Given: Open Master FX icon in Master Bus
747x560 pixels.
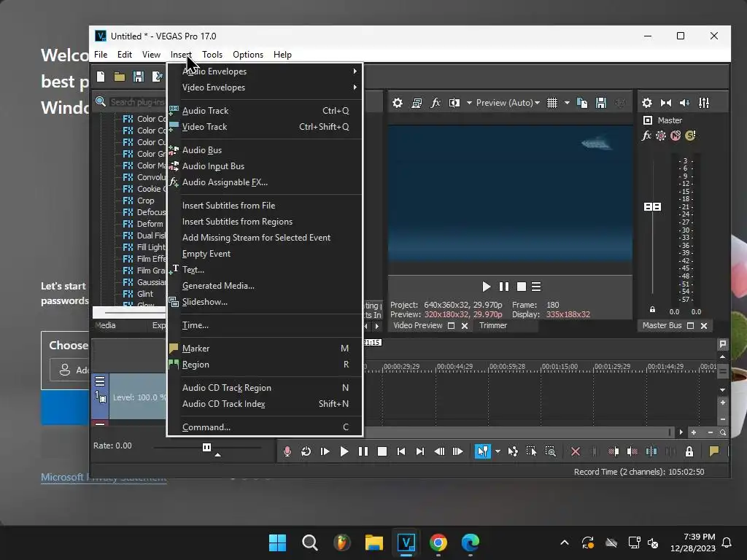Looking at the screenshot, I should pyautogui.click(x=646, y=136).
